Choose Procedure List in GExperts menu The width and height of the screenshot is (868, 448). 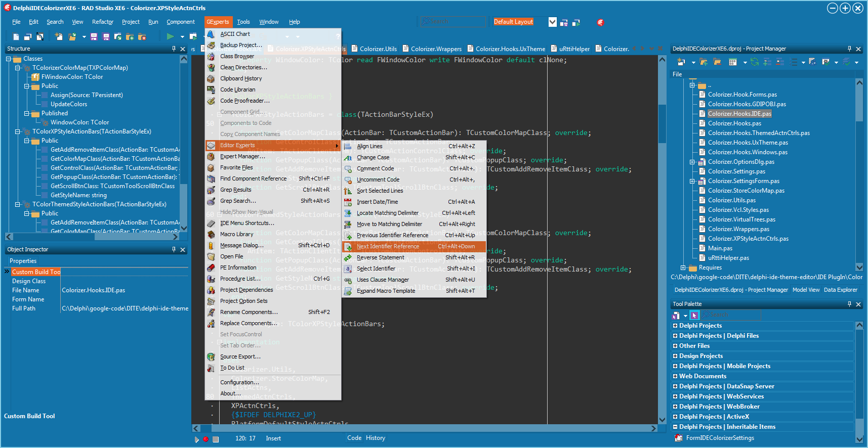coord(273,279)
